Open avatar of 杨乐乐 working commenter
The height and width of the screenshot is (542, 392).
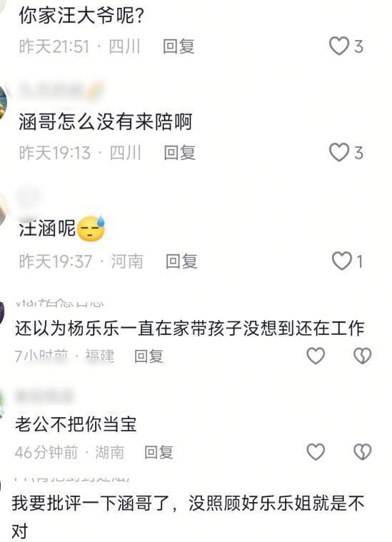coord(1,313)
